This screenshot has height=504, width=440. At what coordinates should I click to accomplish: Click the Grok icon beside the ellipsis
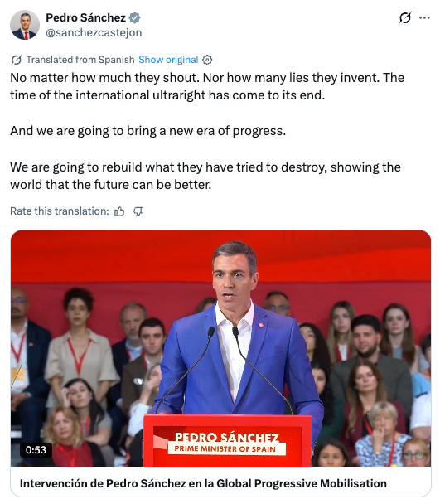click(x=404, y=17)
